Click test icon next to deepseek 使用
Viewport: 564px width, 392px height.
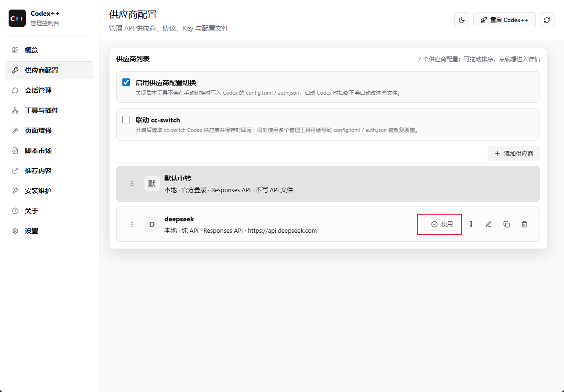coord(470,224)
